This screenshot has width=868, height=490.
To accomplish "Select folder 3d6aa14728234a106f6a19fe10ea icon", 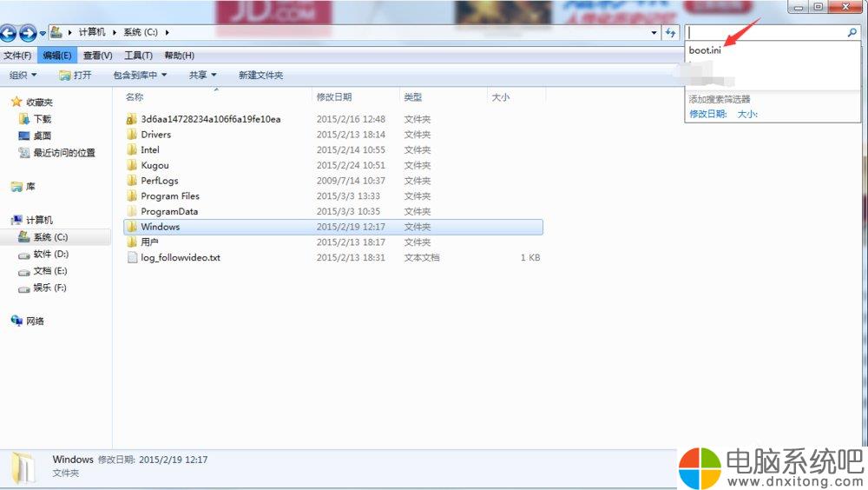I will tap(131, 119).
